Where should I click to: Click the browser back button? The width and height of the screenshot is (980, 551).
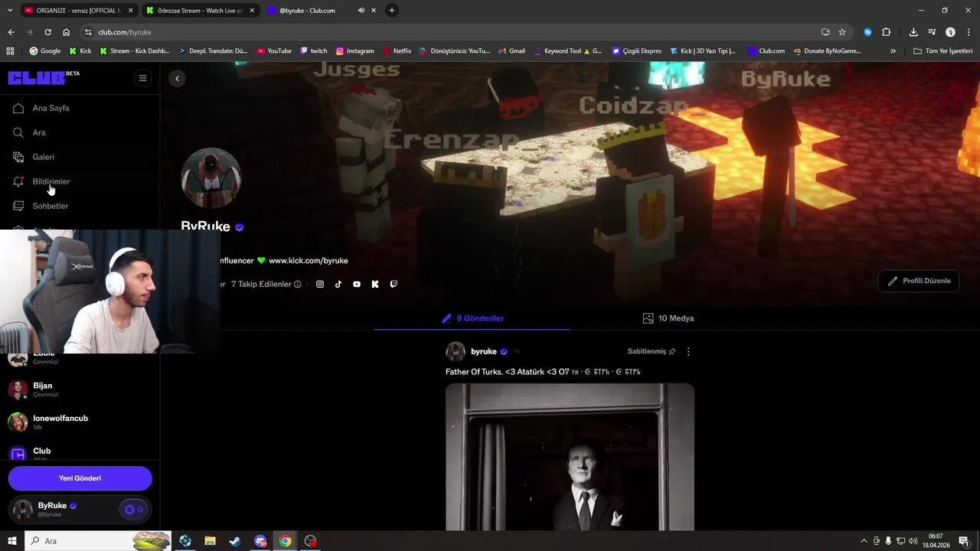click(11, 32)
